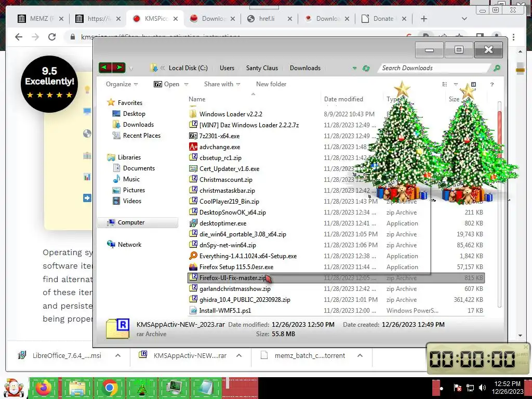The height and width of the screenshot is (399, 532).
Task: Open the recent locations dropdown arrow
Action: tap(131, 69)
